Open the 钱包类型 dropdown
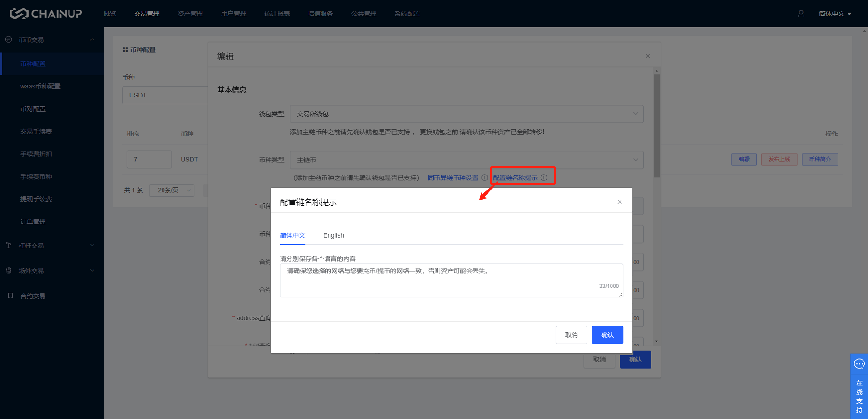This screenshot has height=419, width=868. 466,114
